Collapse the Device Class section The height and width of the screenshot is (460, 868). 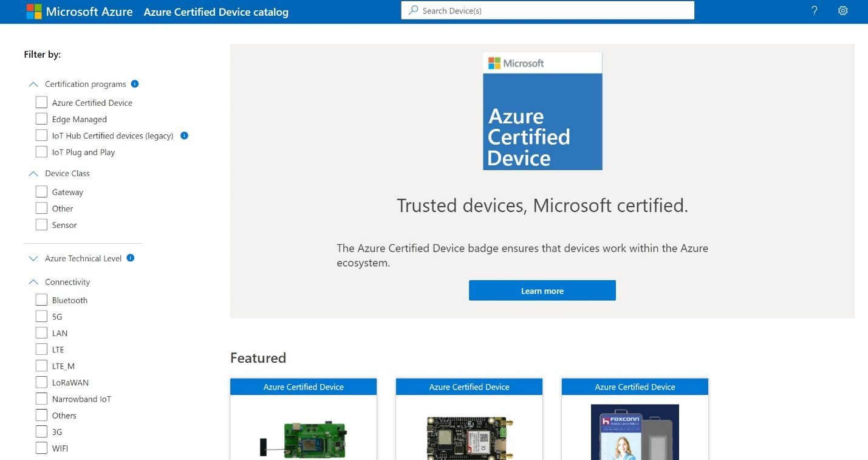tap(33, 174)
